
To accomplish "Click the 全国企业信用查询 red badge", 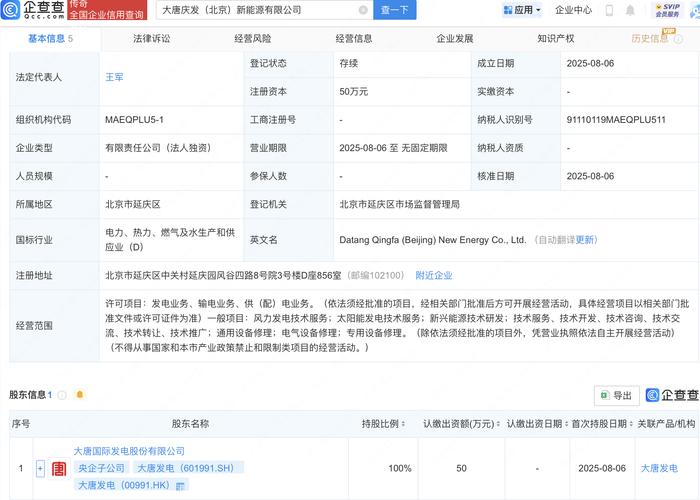I will [x=107, y=10].
